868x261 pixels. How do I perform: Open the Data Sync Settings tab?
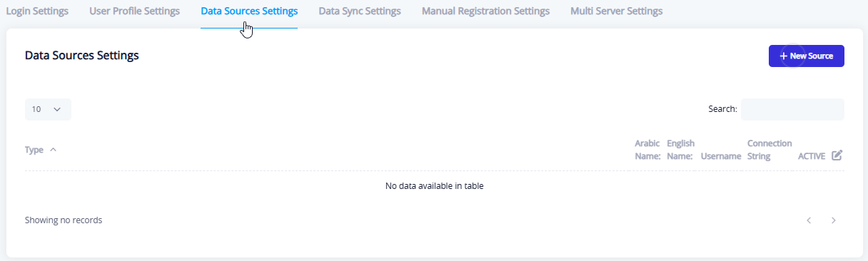pos(360,11)
